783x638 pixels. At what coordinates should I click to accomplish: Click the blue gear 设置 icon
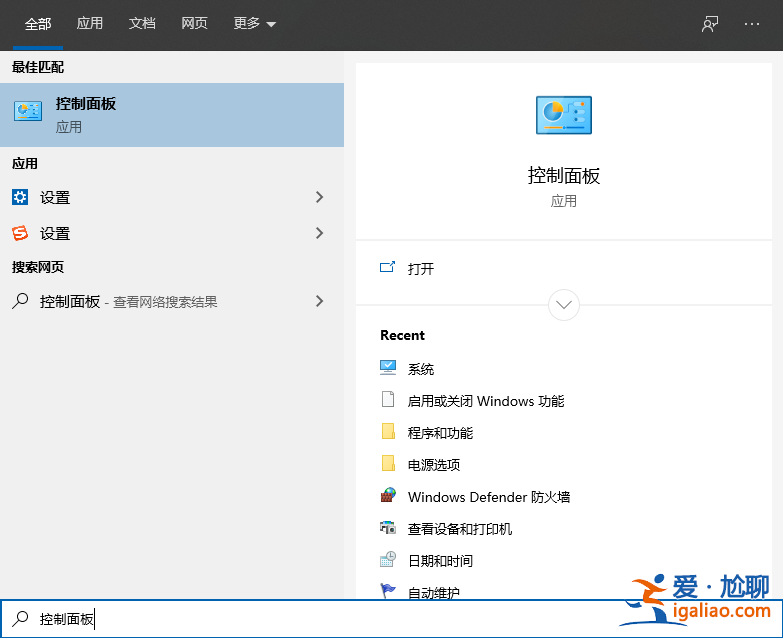pos(20,197)
